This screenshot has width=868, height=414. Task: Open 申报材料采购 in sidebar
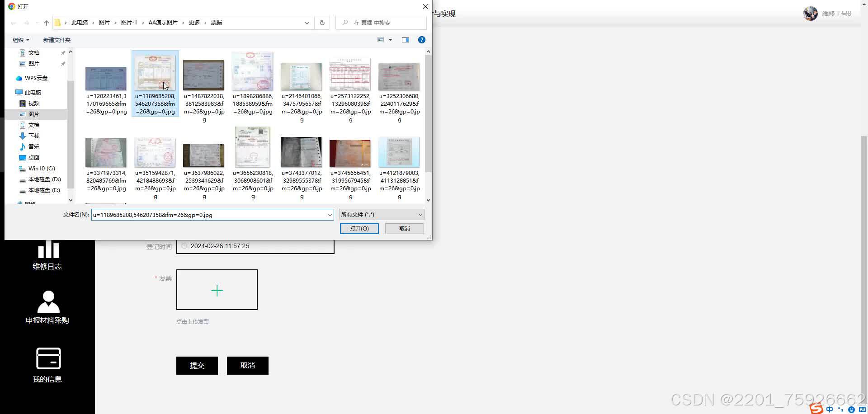point(47,308)
